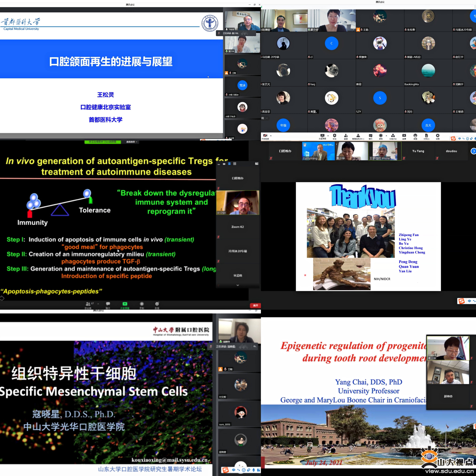Click the red 离开 leave button
476x476 pixels.
[255, 306]
